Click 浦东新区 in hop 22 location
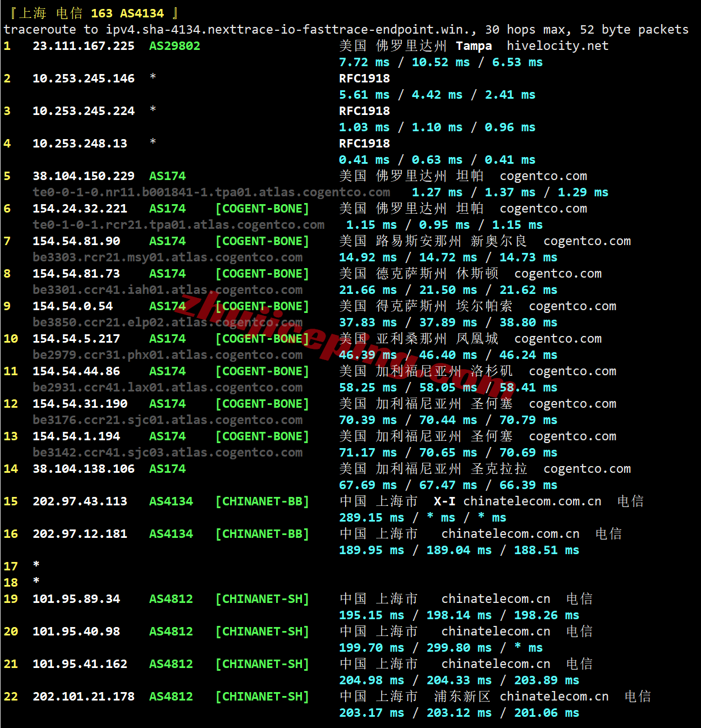The height and width of the screenshot is (728, 701). point(462,697)
